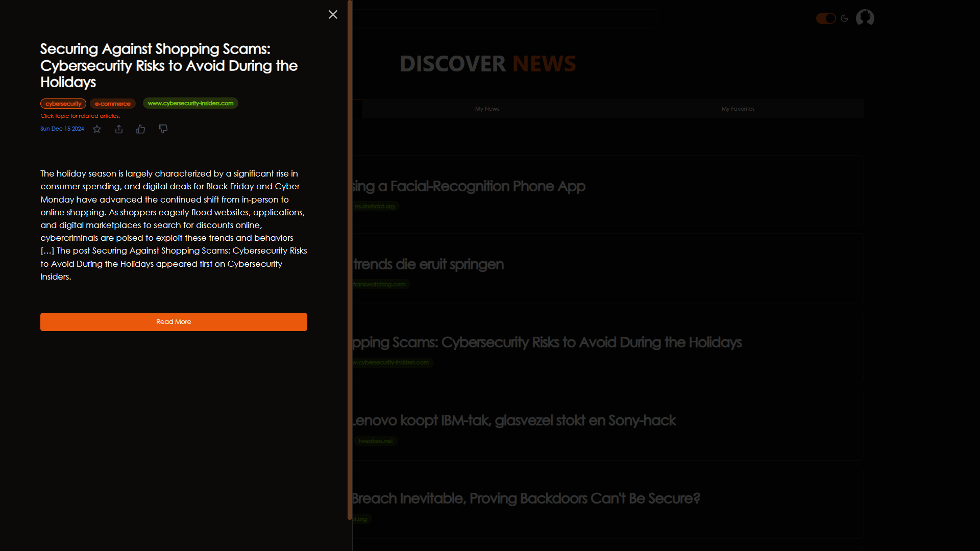Viewport: 980px width, 551px height.
Task: Click the slashdot.org source tag
Action: (375, 206)
